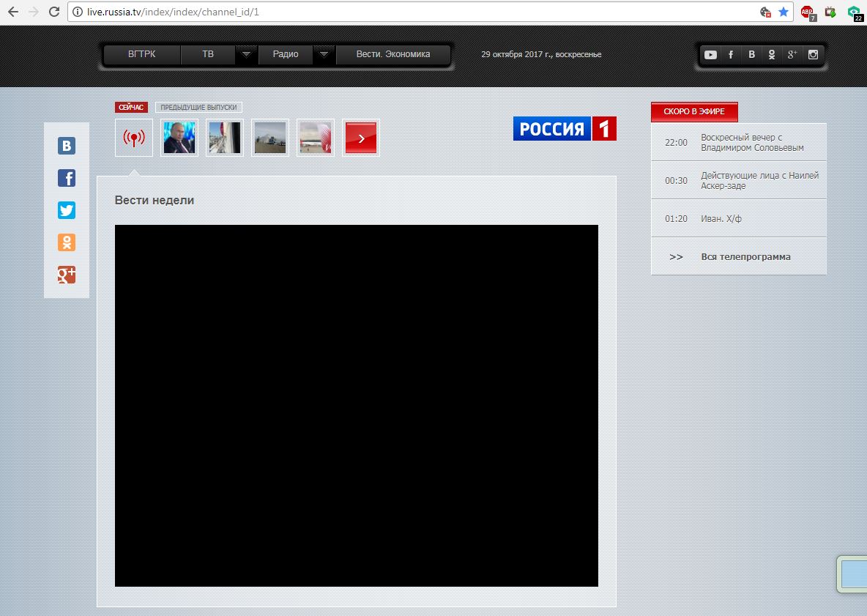Open Instagram page from header icons
The height and width of the screenshot is (616, 867).
tap(813, 55)
